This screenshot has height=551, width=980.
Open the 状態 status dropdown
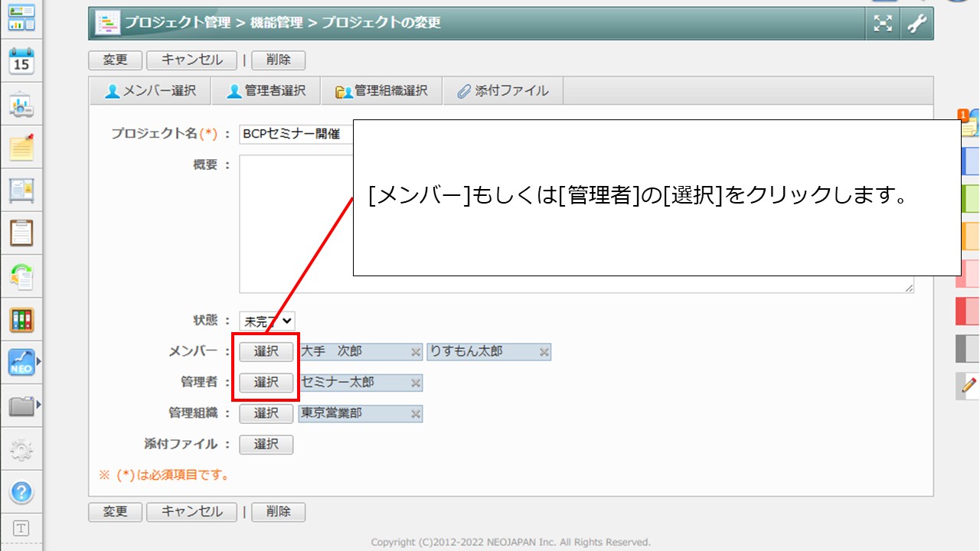pyautogui.click(x=266, y=321)
